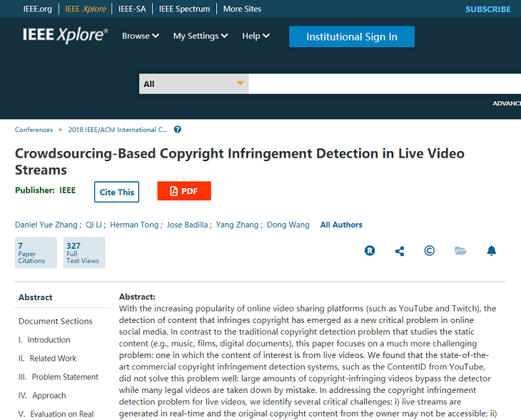Download the PDF with the red button
This screenshot has width=521, height=420.
click(184, 191)
